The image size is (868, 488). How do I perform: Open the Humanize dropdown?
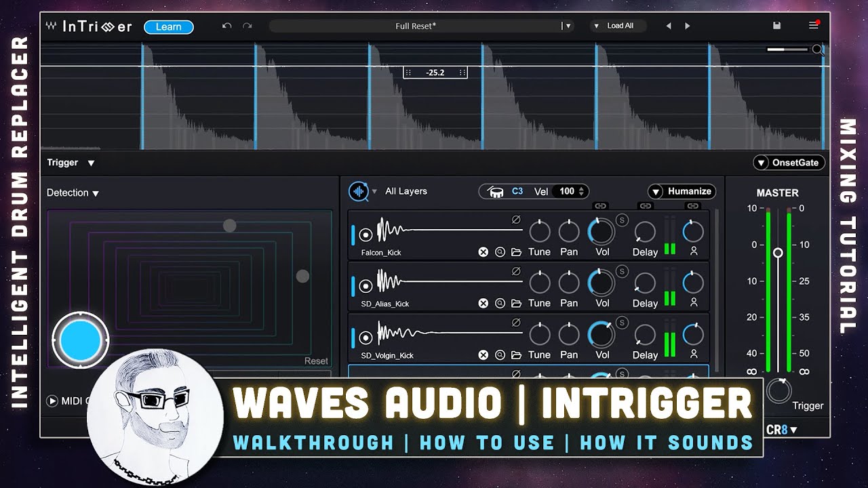(682, 192)
